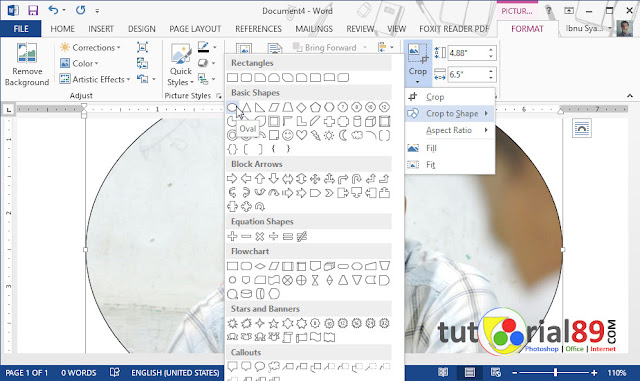Choose Fit from the crop menu
The image size is (640, 381).
[x=450, y=165]
